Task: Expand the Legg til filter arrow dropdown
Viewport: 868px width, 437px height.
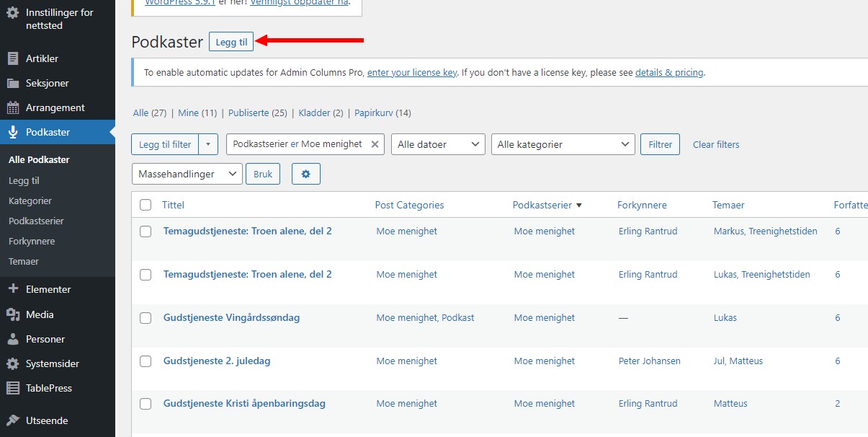Action: tap(207, 144)
